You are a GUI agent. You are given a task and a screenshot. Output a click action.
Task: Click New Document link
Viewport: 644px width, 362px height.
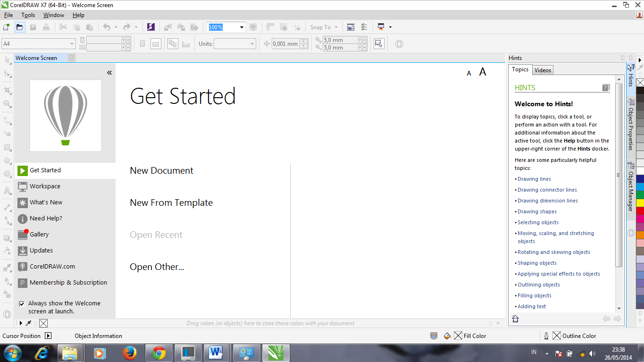(x=161, y=171)
